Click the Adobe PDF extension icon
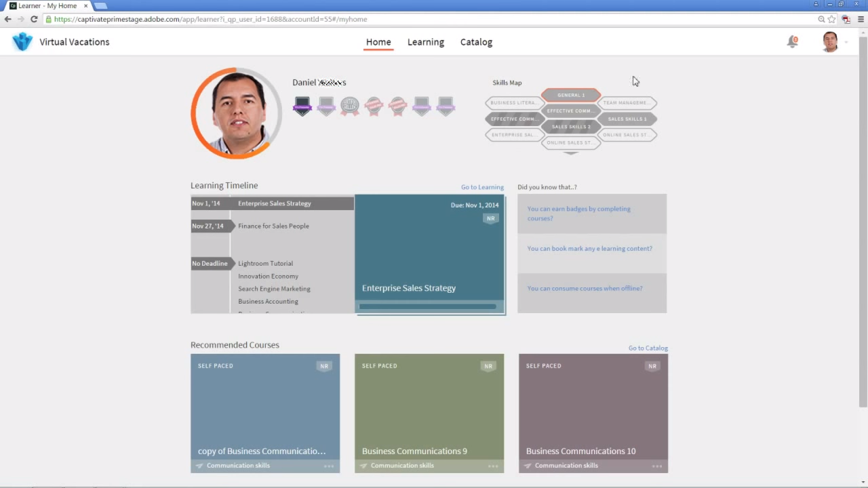Image resolution: width=868 pixels, height=488 pixels. tap(846, 19)
